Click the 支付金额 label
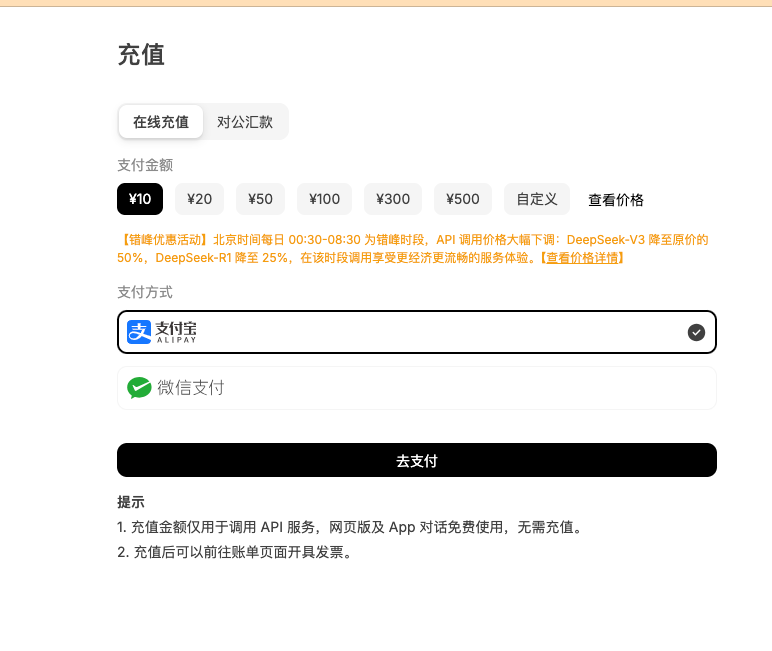Viewport: 772px width, 651px height. (x=145, y=165)
